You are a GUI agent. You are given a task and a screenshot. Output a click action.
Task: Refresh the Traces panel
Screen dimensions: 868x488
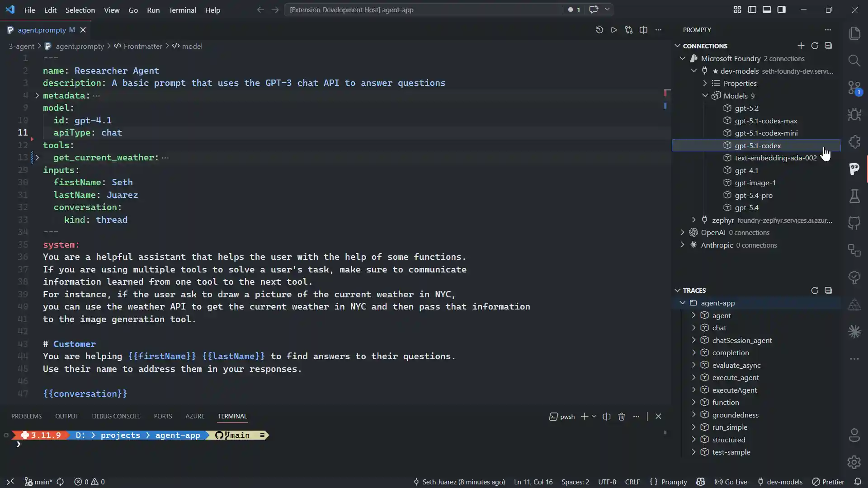(815, 291)
